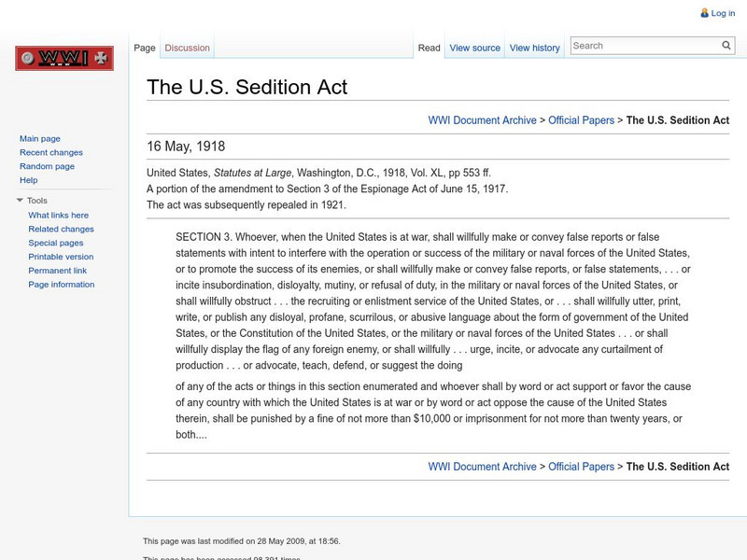Viewport: 747px width, 560px height.
Task: Show Related changes
Action: click(61, 229)
